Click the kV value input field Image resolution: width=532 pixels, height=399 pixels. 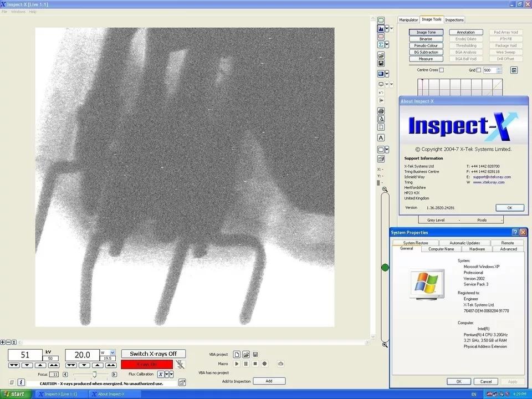pos(25,355)
